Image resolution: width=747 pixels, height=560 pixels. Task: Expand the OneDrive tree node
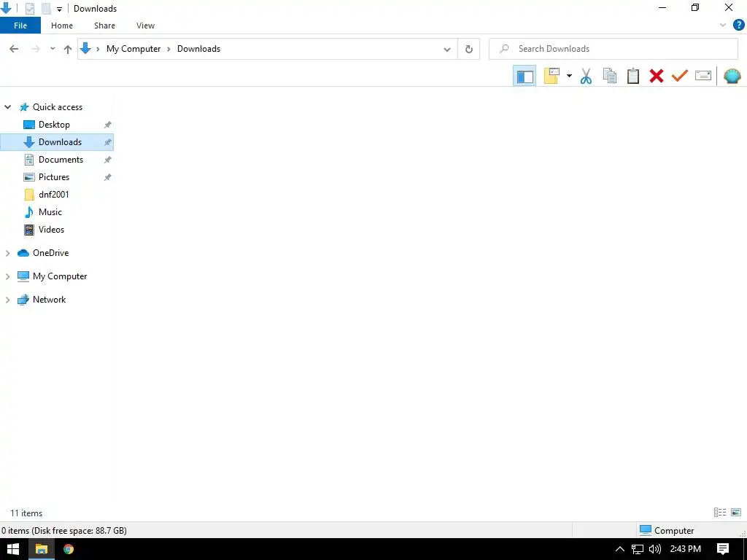[7, 253]
